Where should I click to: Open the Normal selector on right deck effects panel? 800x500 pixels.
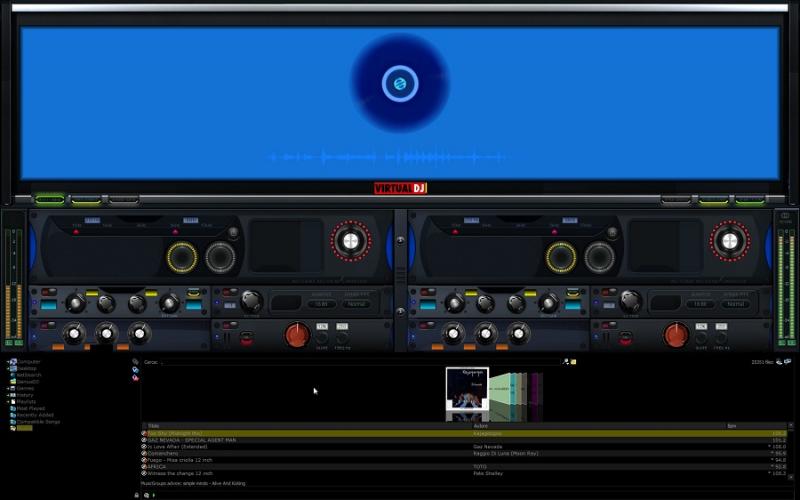[735, 304]
